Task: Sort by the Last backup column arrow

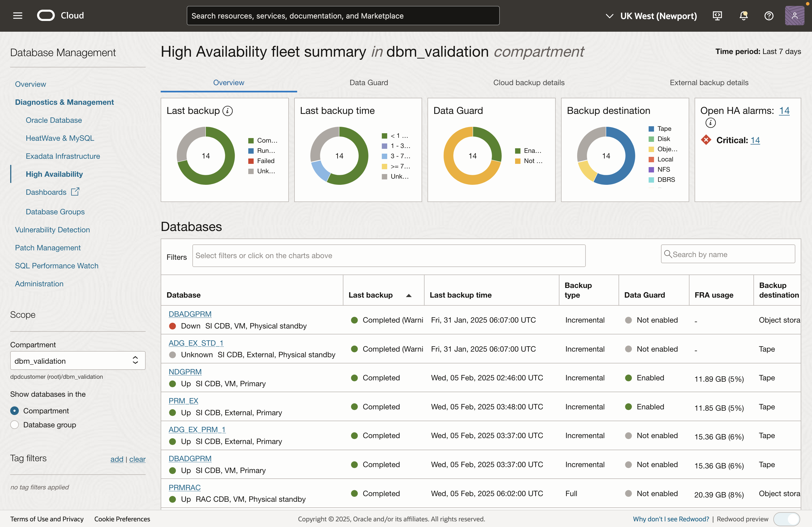Action: pyautogui.click(x=408, y=295)
